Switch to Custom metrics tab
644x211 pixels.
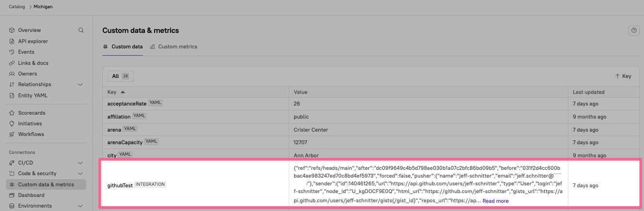pos(173,46)
